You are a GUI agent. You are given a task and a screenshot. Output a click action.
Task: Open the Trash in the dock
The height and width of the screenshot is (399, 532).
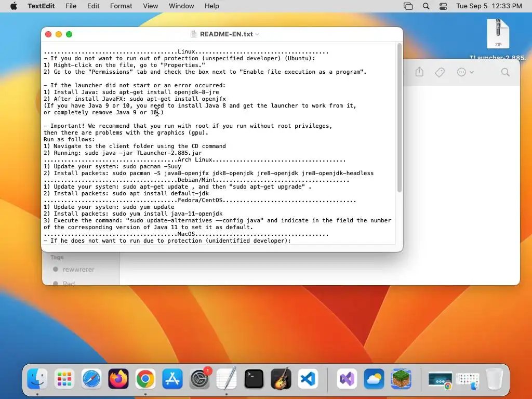pyautogui.click(x=495, y=379)
